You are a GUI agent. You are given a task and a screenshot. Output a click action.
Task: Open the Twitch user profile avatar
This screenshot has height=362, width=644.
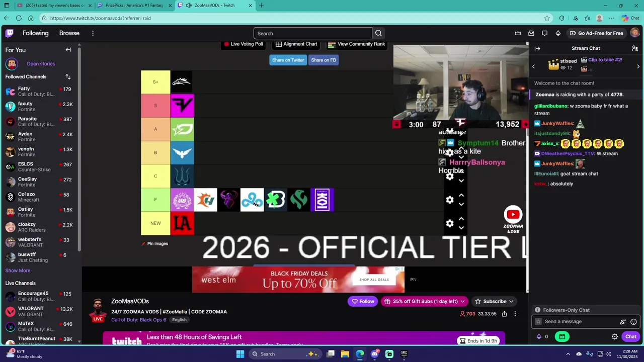[x=635, y=33]
